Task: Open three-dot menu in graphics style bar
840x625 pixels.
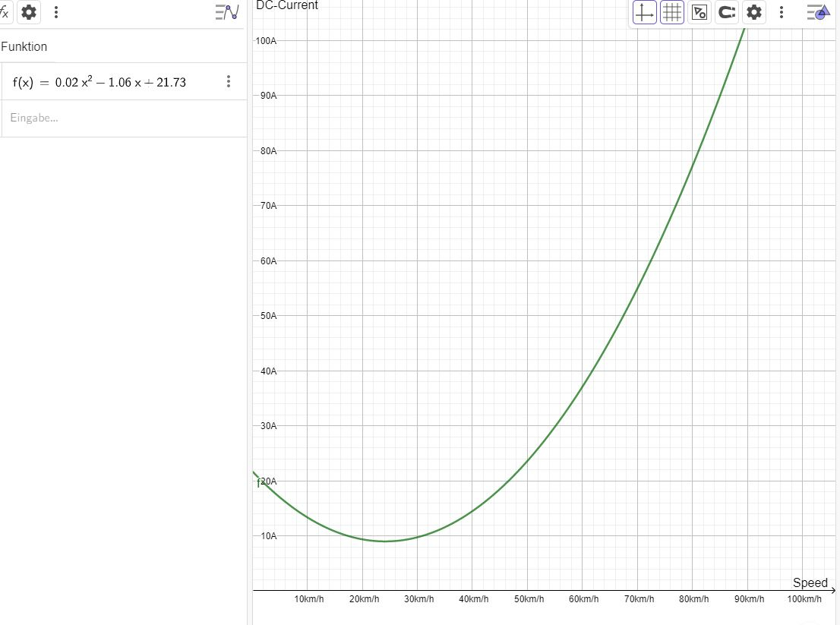Action: click(x=782, y=12)
